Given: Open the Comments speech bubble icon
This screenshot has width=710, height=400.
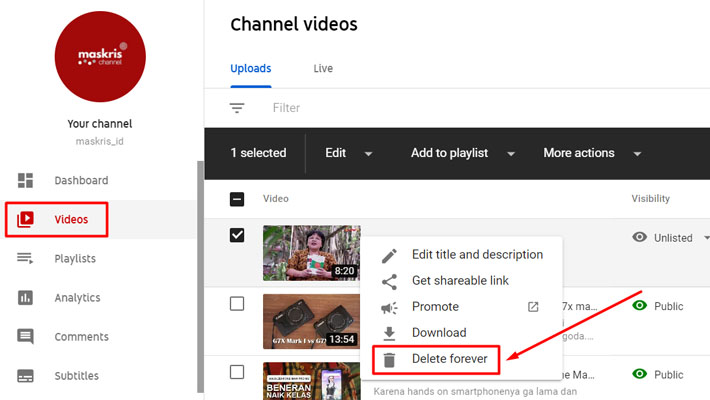Looking at the screenshot, I should (25, 337).
